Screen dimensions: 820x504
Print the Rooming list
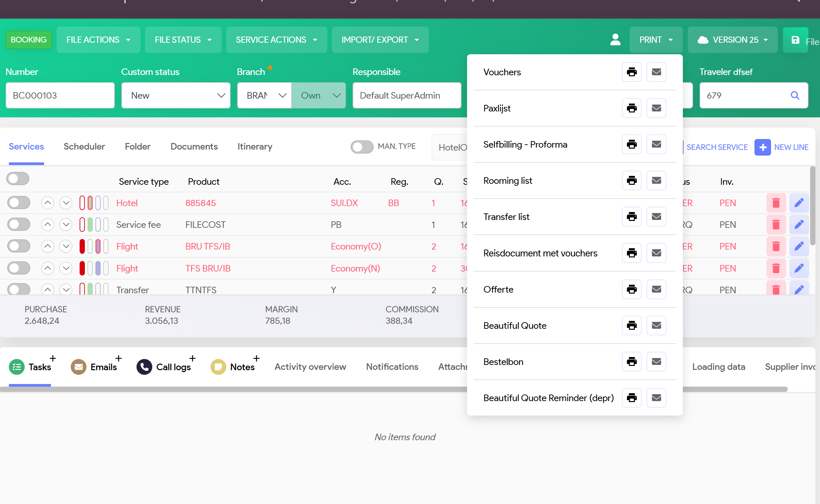pyautogui.click(x=631, y=181)
